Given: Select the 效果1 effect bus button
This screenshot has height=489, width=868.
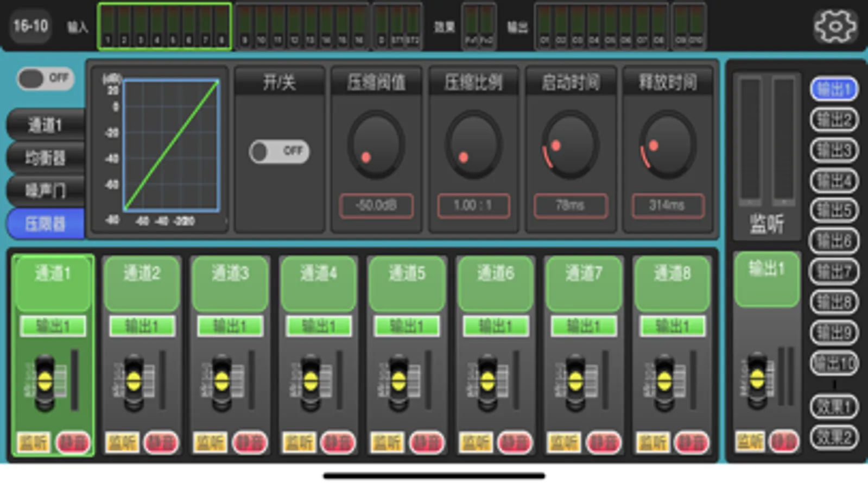Looking at the screenshot, I should pos(834,406).
